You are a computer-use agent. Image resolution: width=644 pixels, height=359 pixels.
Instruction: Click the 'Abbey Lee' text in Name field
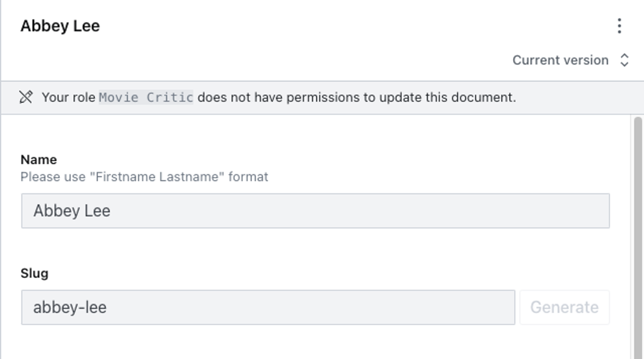click(72, 211)
